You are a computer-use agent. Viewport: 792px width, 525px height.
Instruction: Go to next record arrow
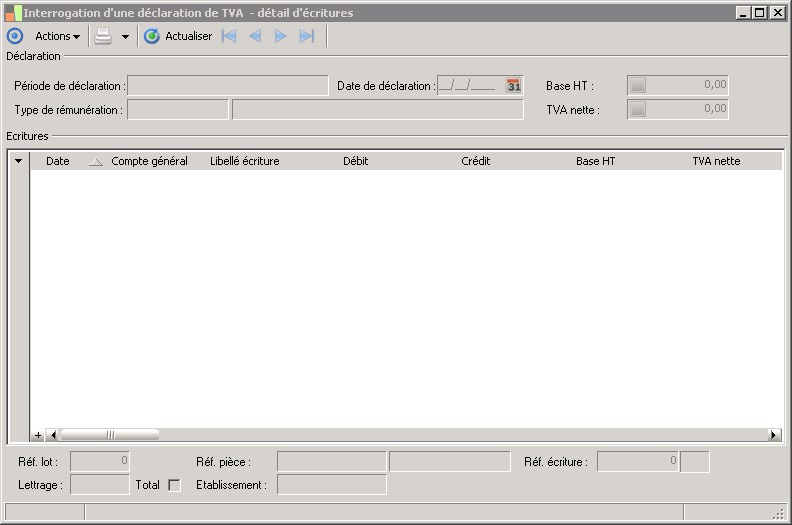pos(280,36)
